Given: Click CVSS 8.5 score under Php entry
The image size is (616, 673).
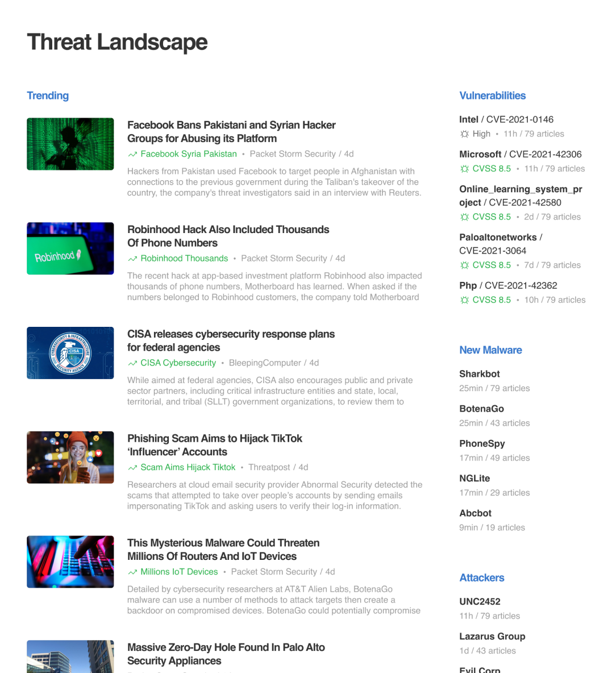Looking at the screenshot, I should 492,300.
